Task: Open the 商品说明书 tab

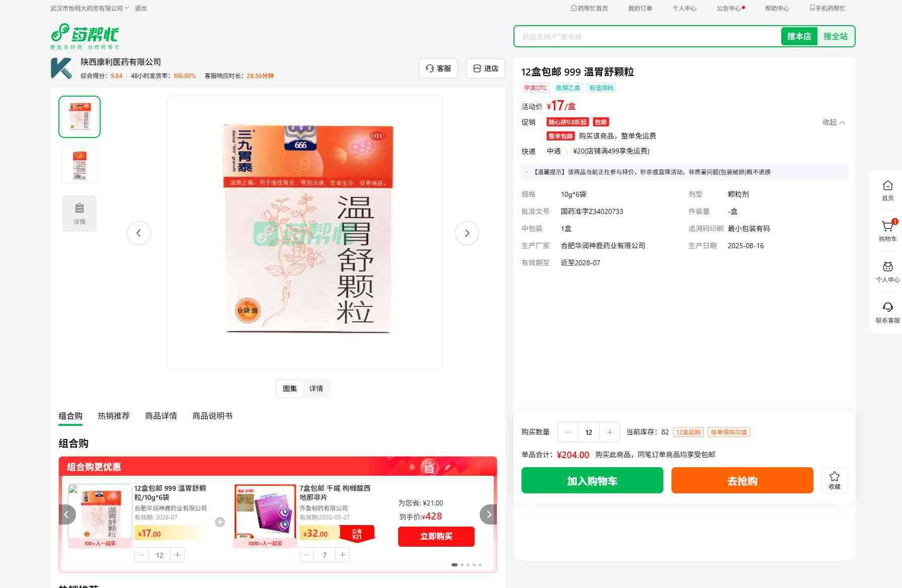Action: [x=212, y=416]
